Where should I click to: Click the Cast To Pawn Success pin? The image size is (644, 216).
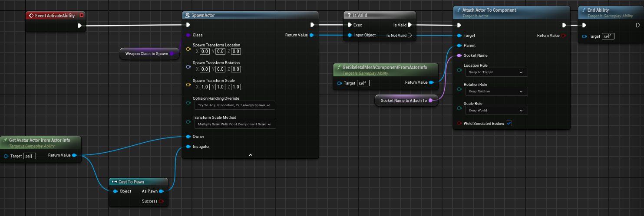[161, 201]
